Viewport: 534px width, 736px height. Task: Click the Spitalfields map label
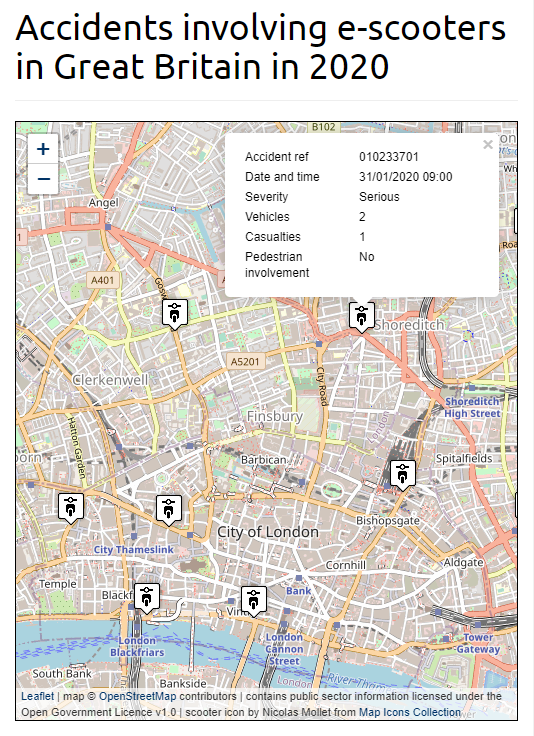click(464, 459)
